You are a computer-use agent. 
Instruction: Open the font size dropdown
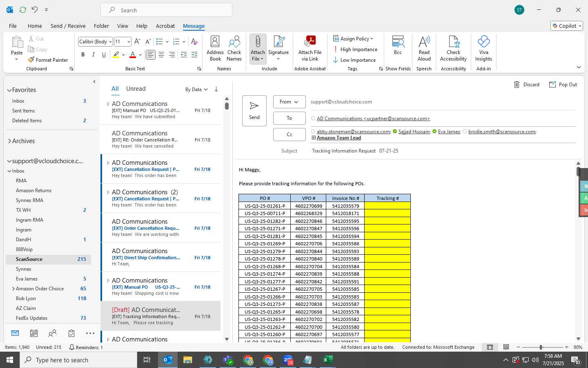coord(129,42)
